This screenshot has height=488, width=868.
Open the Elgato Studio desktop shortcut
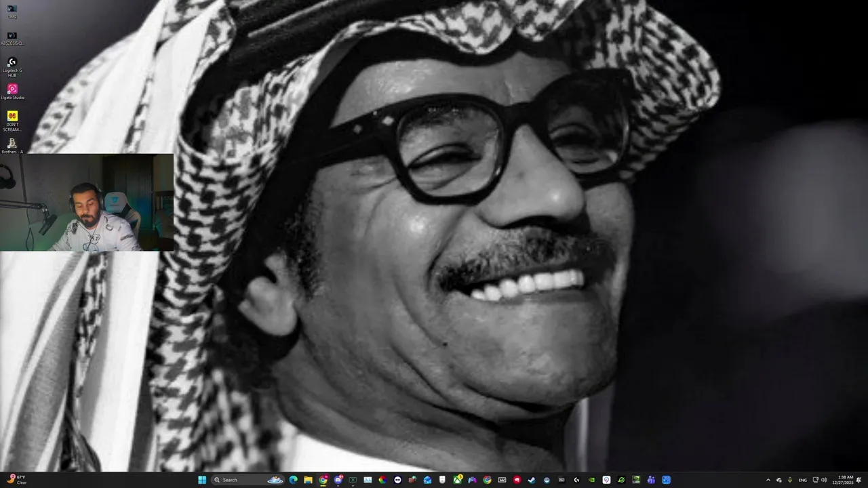12,92
